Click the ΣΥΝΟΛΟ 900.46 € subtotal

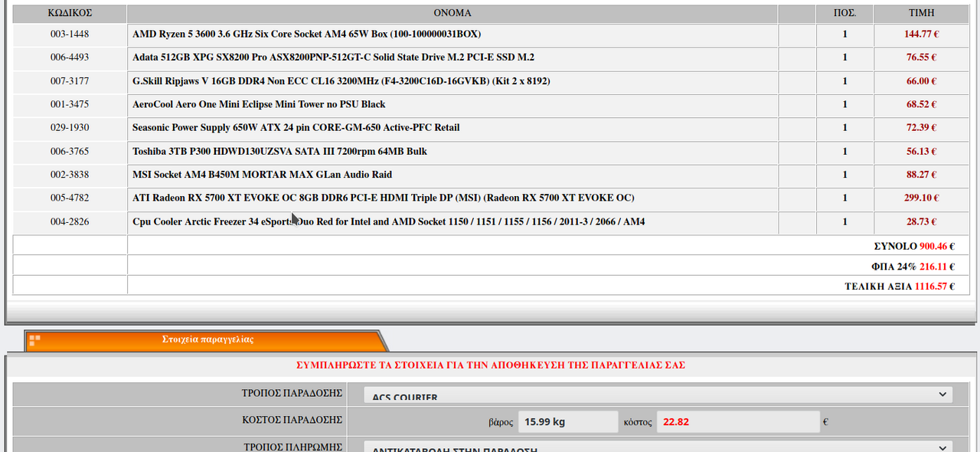point(914,247)
